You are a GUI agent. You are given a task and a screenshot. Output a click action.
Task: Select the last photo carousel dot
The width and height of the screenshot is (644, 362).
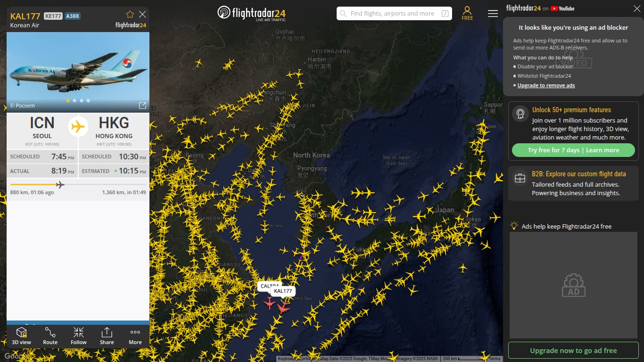88,100
